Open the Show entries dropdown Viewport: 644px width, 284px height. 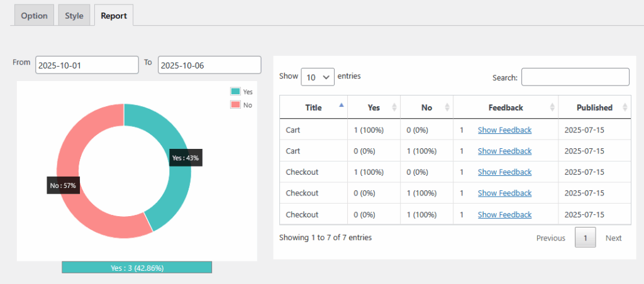[x=318, y=77]
